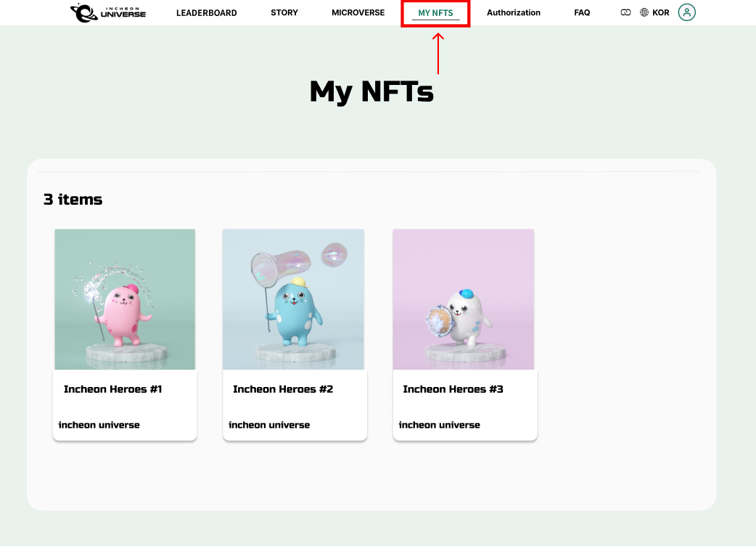This screenshot has width=756, height=546.
Task: Go to the STORY page
Action: pos(284,13)
